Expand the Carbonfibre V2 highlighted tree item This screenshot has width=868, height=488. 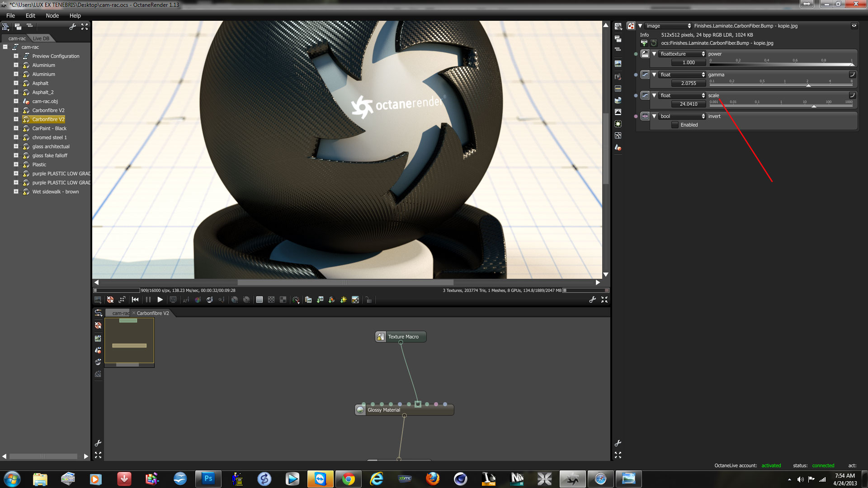point(16,119)
